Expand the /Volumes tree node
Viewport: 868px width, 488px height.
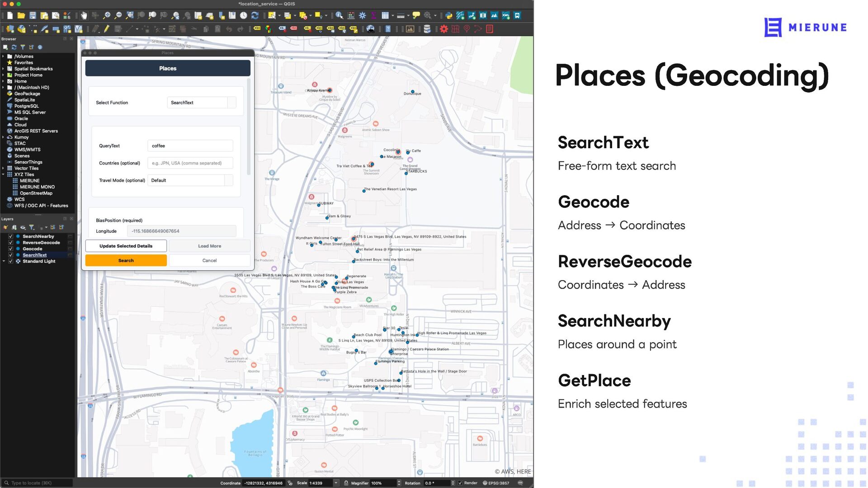[3, 56]
